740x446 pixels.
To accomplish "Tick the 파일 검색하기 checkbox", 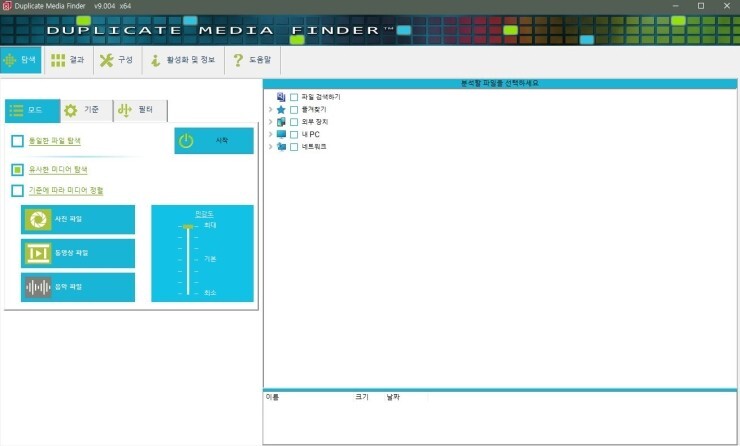I will (294, 97).
